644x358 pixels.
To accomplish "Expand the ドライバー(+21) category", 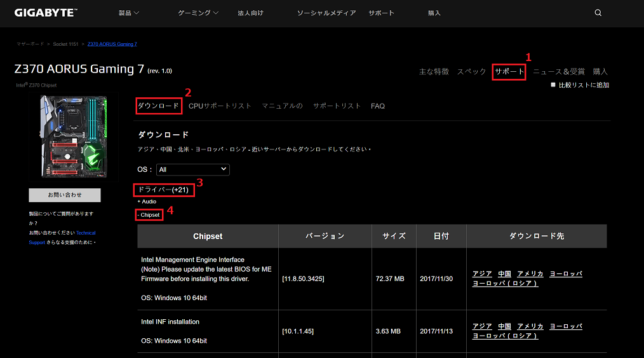I will pos(163,189).
